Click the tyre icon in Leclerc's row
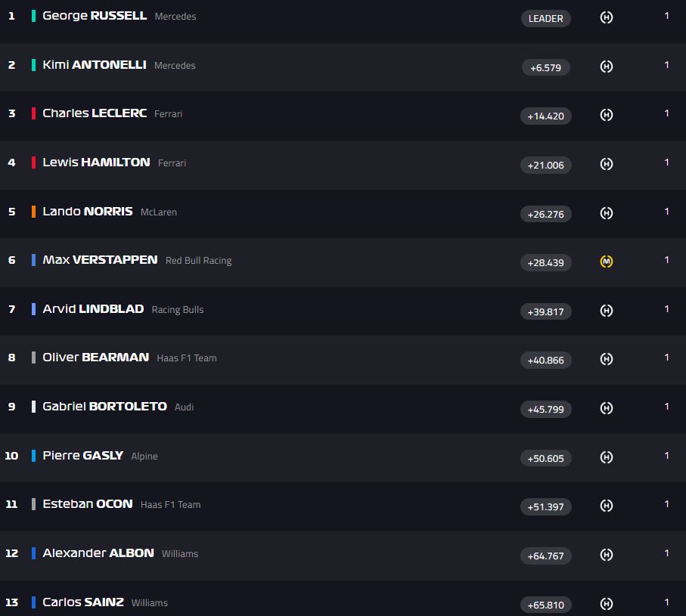This screenshot has width=686, height=616. (606, 115)
